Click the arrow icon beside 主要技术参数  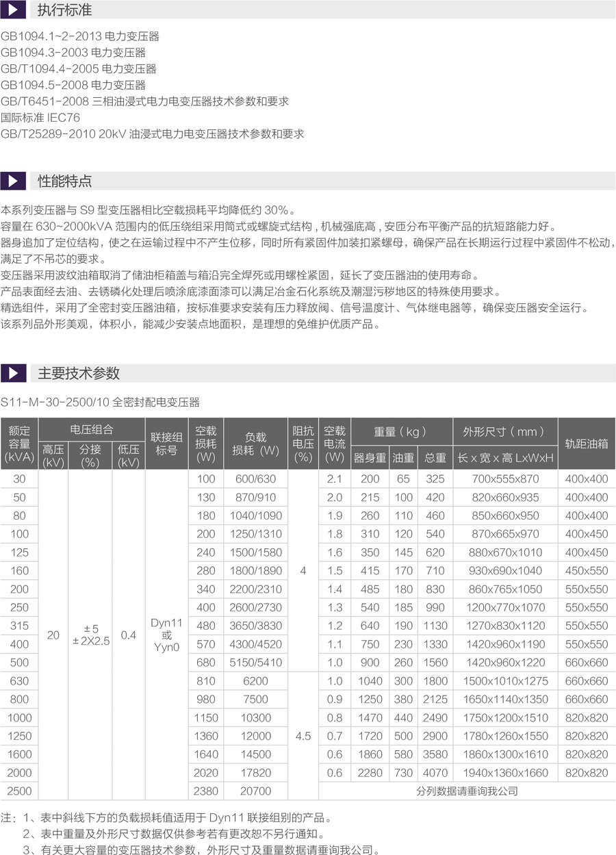tap(13, 373)
